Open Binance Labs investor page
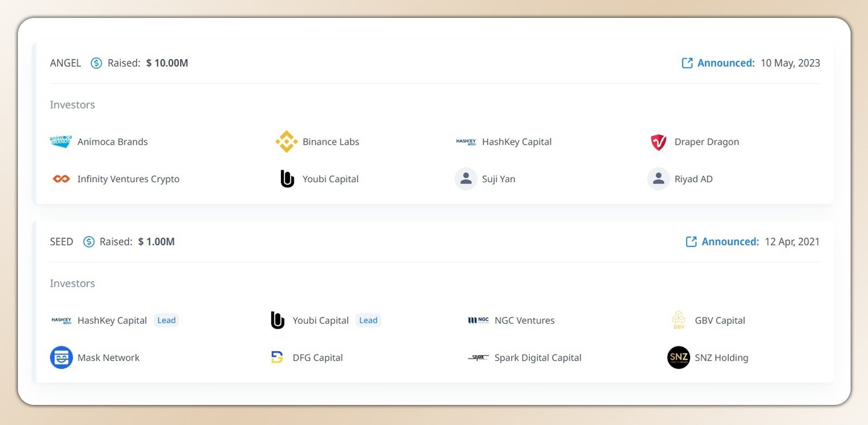 (x=331, y=141)
